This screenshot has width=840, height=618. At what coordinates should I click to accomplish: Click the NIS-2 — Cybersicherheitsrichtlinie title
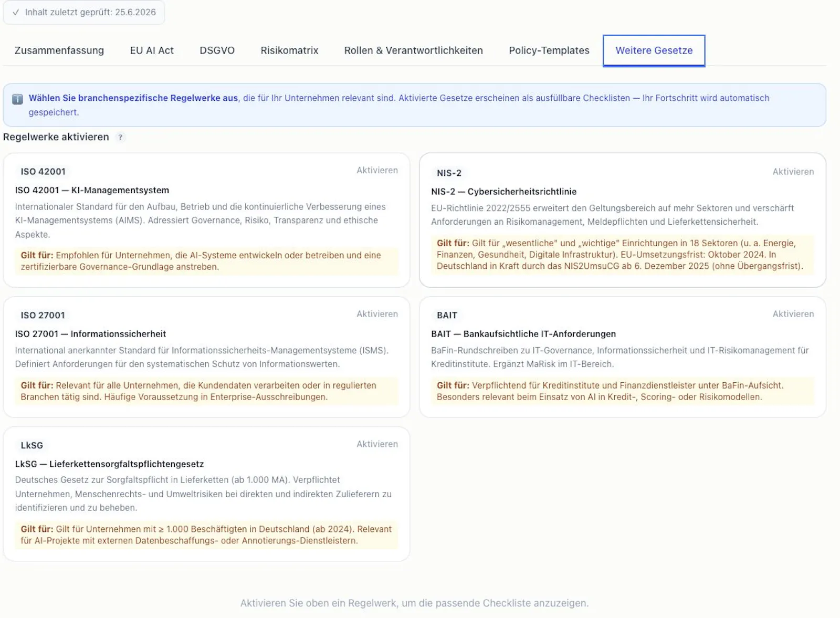click(x=503, y=192)
